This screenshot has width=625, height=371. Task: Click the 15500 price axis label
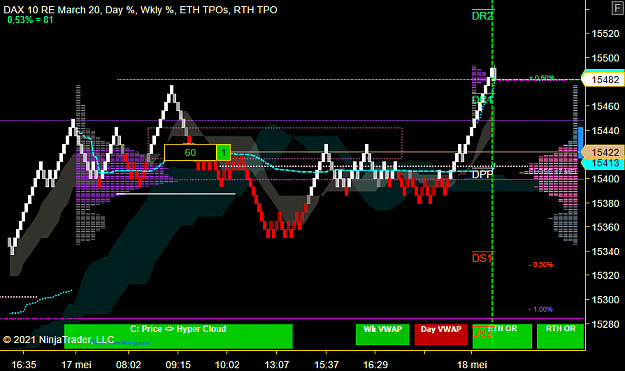(x=605, y=58)
